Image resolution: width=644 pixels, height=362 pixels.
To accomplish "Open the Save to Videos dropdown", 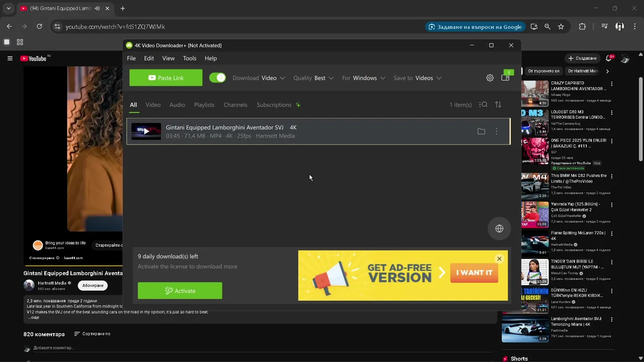I will 418,78.
